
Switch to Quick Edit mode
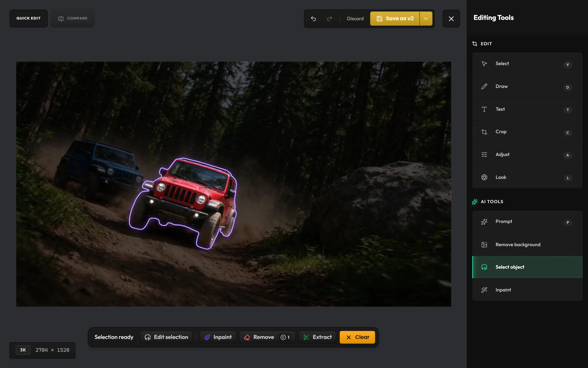point(28,18)
